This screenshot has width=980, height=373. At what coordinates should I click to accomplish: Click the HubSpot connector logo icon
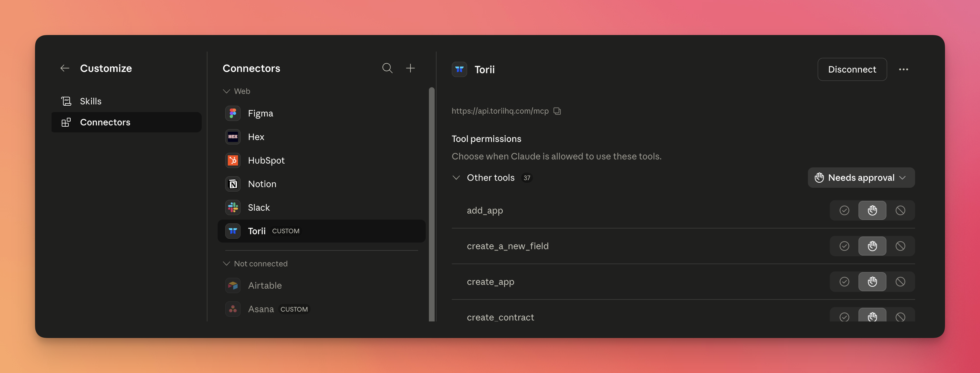(x=233, y=161)
